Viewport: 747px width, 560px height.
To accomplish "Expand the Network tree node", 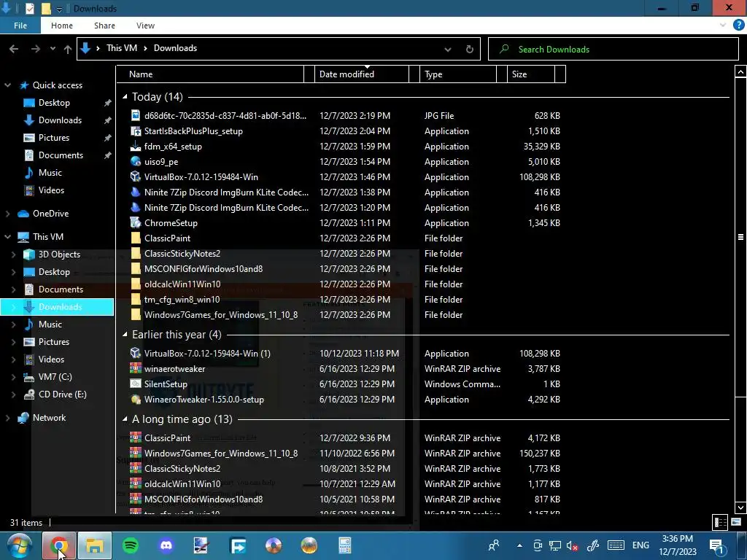I will (x=7, y=418).
